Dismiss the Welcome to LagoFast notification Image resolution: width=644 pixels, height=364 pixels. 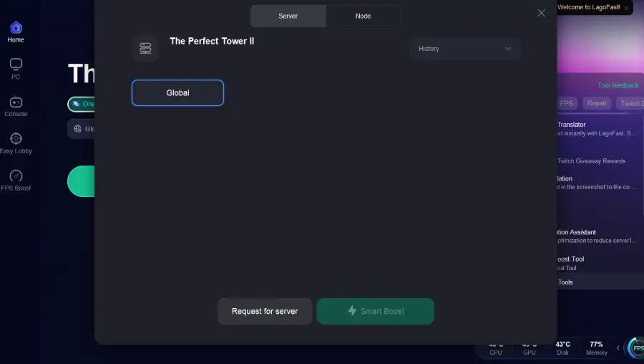coord(626,8)
